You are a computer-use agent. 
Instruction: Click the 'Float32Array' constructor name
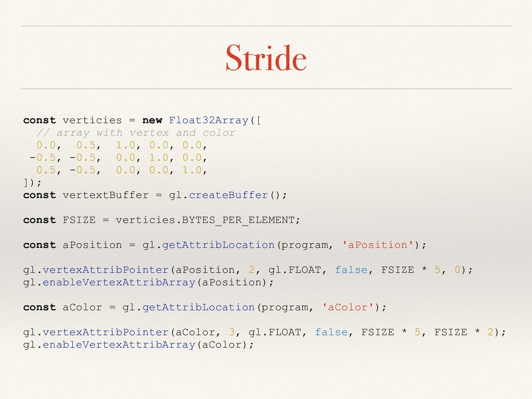click(x=209, y=121)
